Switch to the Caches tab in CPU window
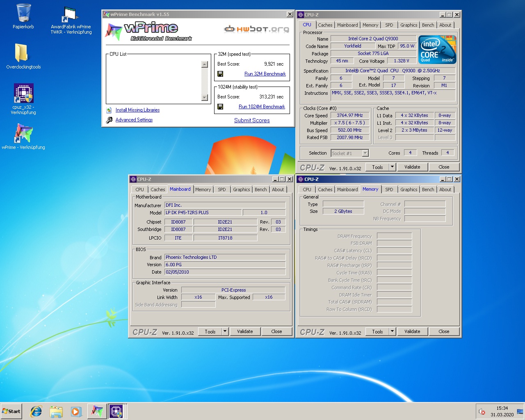Screen dimensions: 525x420 [325, 25]
